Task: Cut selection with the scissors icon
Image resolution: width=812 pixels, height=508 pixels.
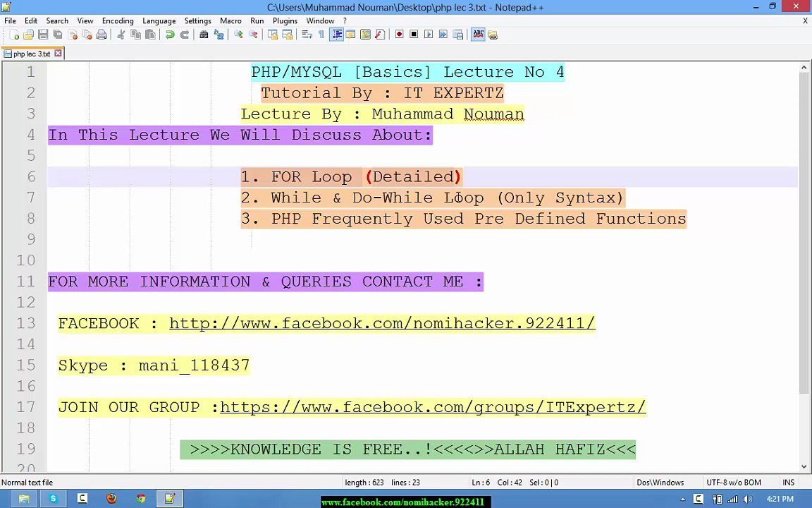Action: click(x=121, y=35)
